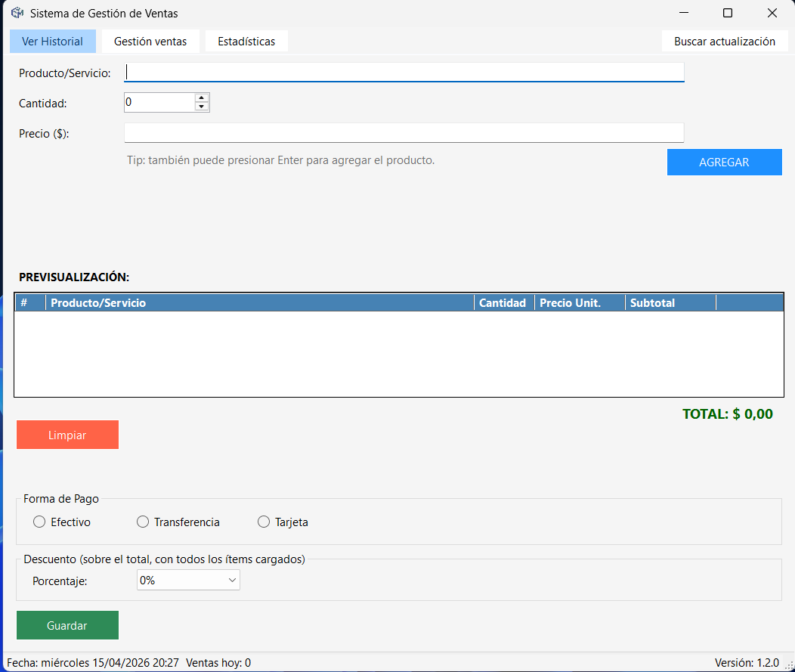The image size is (795, 672).
Task: Select Efectivo payment option
Action: [x=62, y=522]
